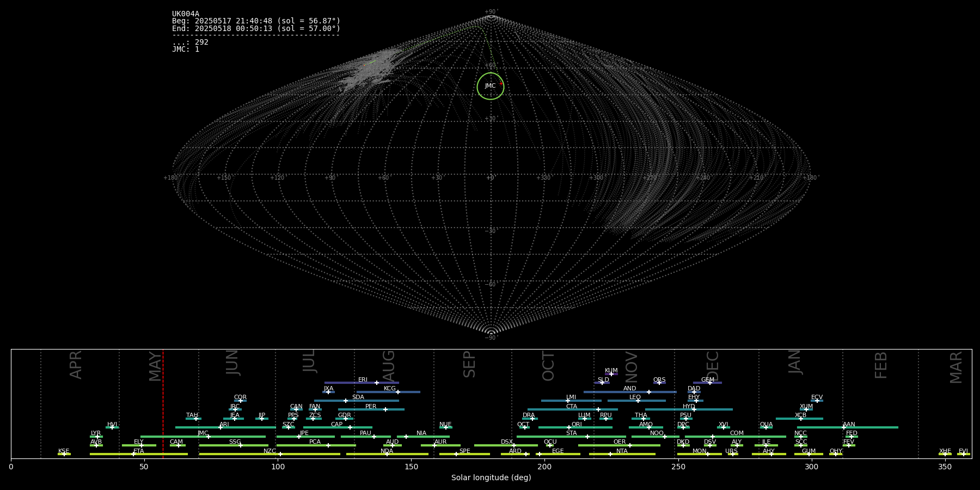Click the XHE shower bar label

[x=945, y=451]
